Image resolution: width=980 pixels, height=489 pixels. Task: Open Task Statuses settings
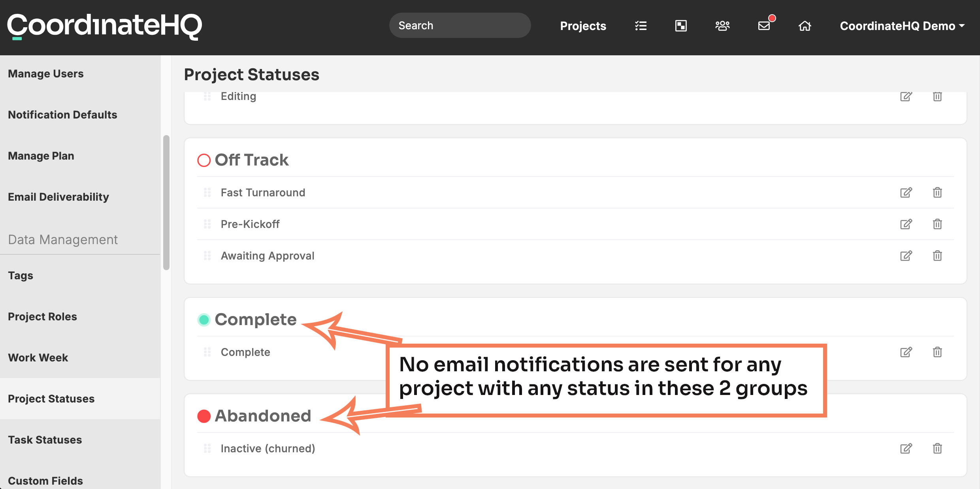point(45,440)
